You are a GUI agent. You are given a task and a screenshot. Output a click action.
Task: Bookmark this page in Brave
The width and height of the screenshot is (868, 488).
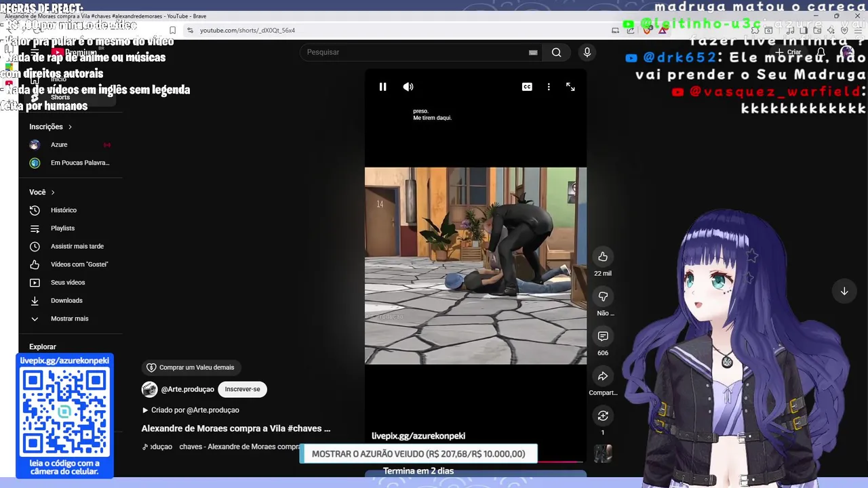pyautogui.click(x=172, y=30)
